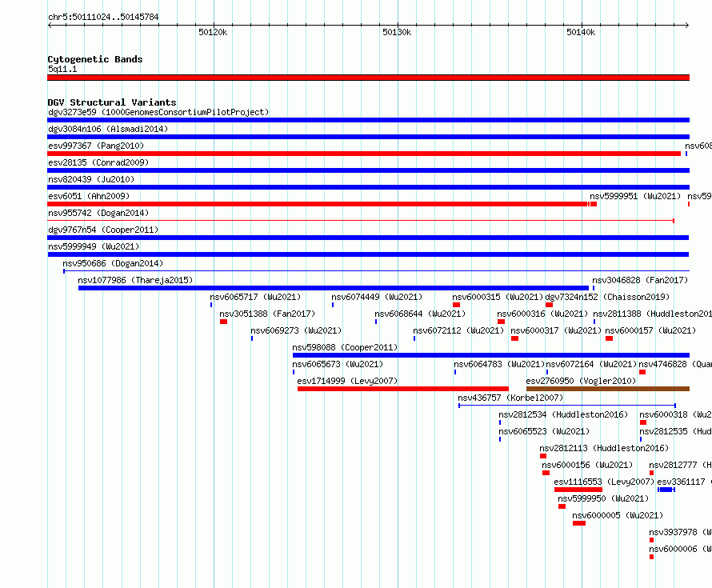Screen dimensions: 712x588
Task: Click nsv6069273 (Wu2021) label
Action: point(296,330)
